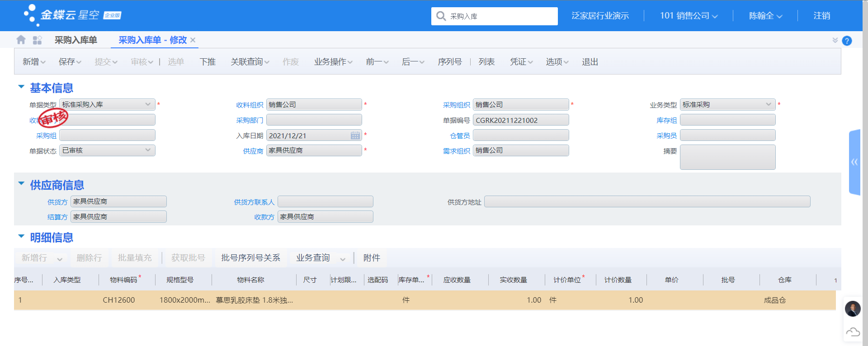This screenshot has height=346, width=868.
Task: Click the 收款方 link label
Action: [264, 217]
